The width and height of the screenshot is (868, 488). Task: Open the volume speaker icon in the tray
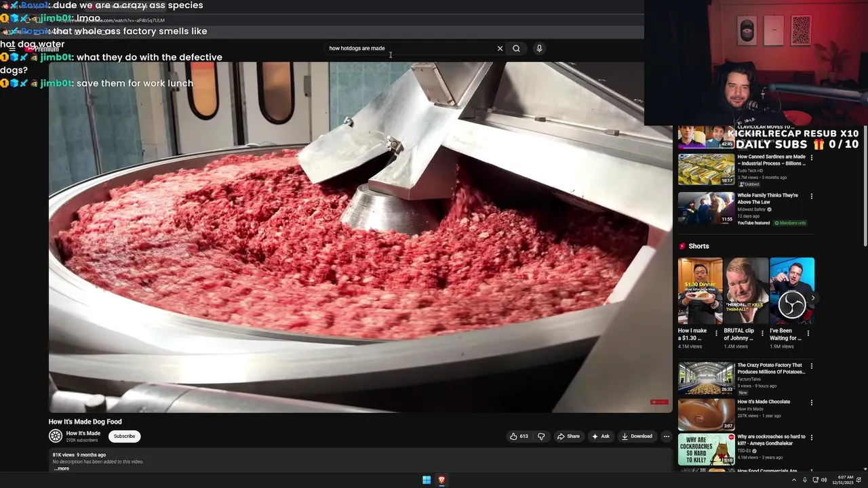824,480
